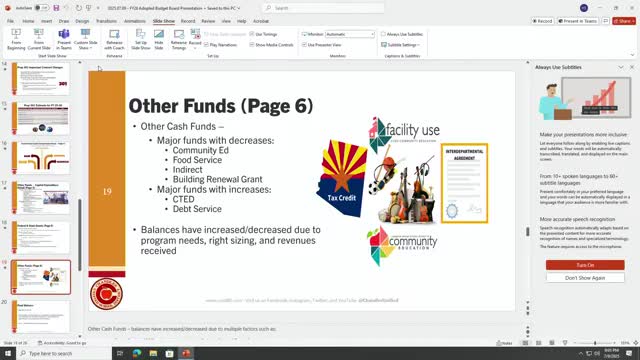Click Rehearse Timings icon
The height and width of the screenshot is (360, 640).
[x=178, y=39]
